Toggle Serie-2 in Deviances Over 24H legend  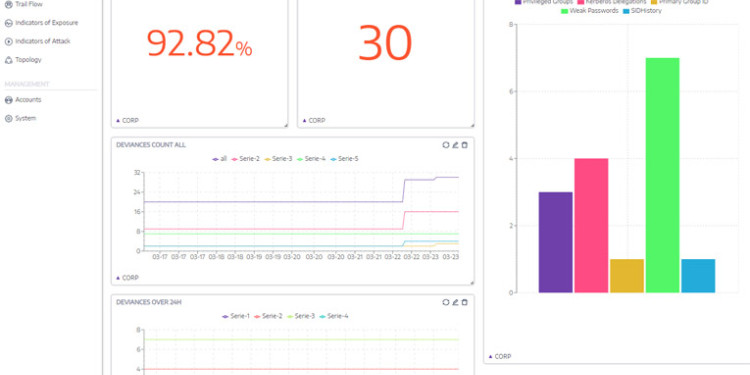pyautogui.click(x=268, y=316)
